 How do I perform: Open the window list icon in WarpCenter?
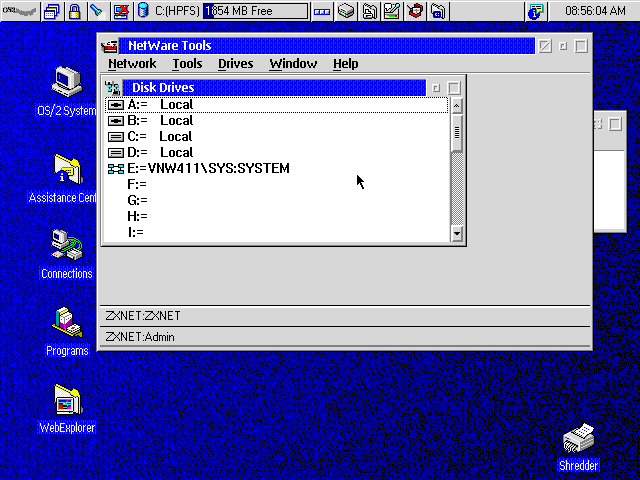(x=52, y=11)
